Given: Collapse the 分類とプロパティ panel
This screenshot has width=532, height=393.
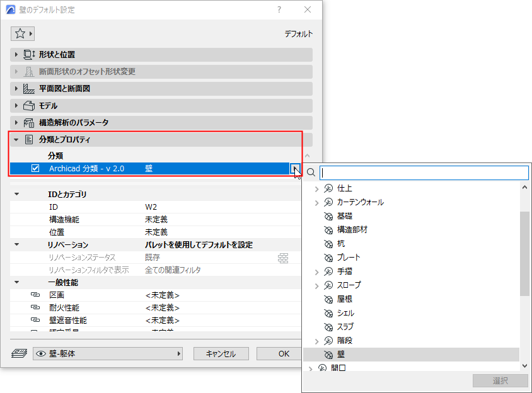Looking at the screenshot, I should coord(16,140).
